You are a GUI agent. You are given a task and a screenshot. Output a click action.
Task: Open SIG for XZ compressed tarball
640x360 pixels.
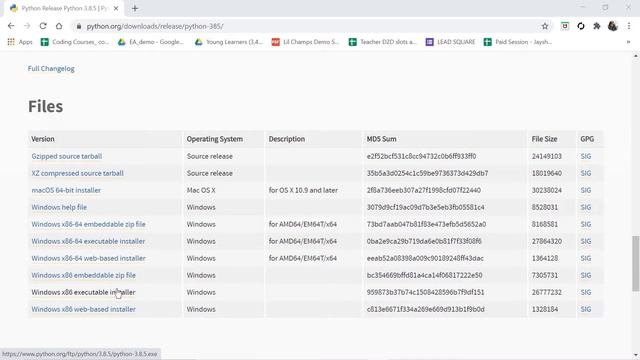click(x=586, y=173)
